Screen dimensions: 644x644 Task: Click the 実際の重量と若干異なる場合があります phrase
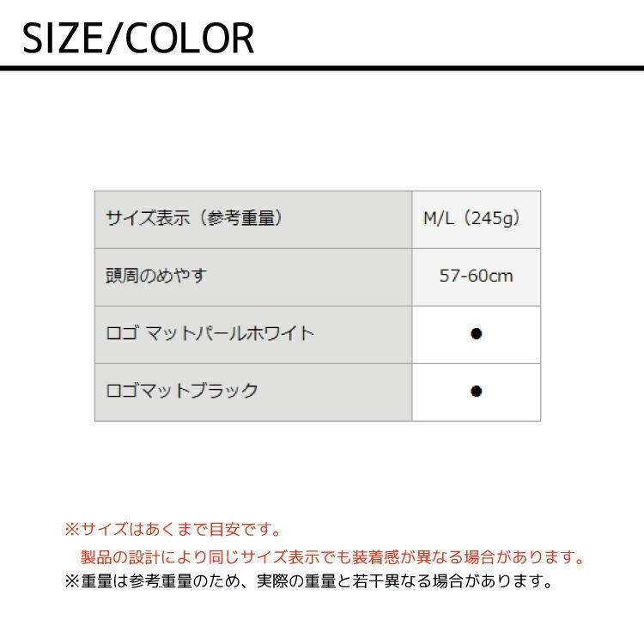coord(404,581)
